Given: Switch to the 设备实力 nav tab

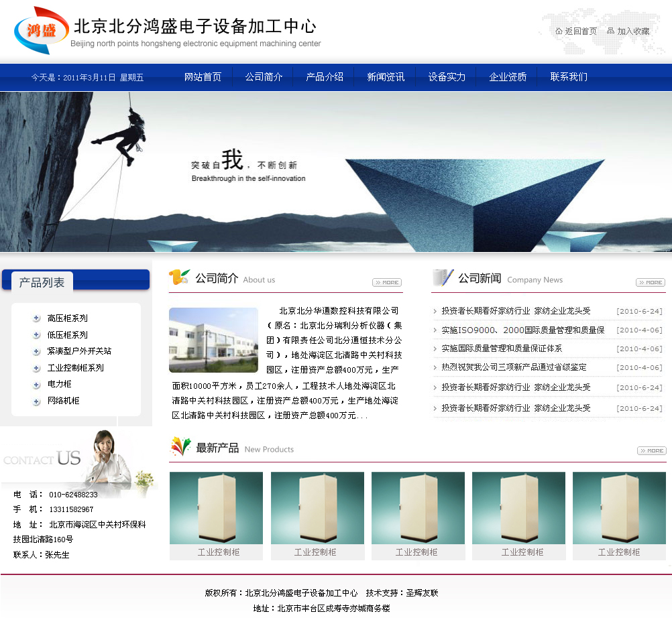Looking at the screenshot, I should [x=447, y=76].
